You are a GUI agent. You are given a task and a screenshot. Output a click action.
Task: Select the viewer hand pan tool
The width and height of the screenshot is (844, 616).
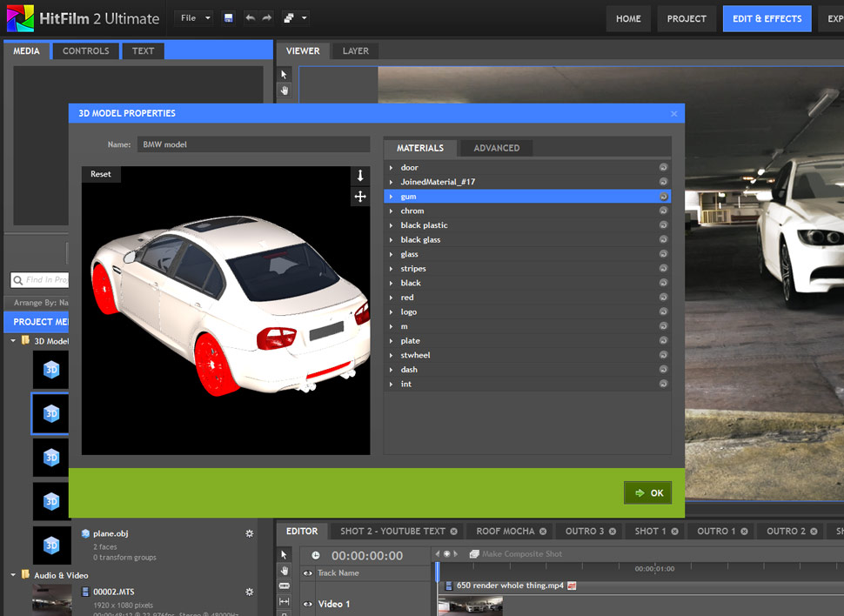285,90
